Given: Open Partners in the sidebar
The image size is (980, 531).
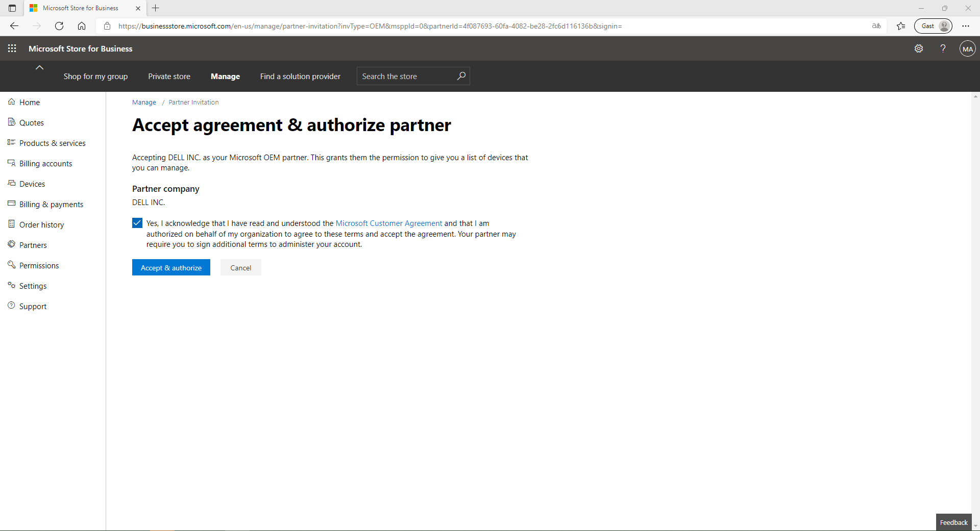Looking at the screenshot, I should 33,245.
